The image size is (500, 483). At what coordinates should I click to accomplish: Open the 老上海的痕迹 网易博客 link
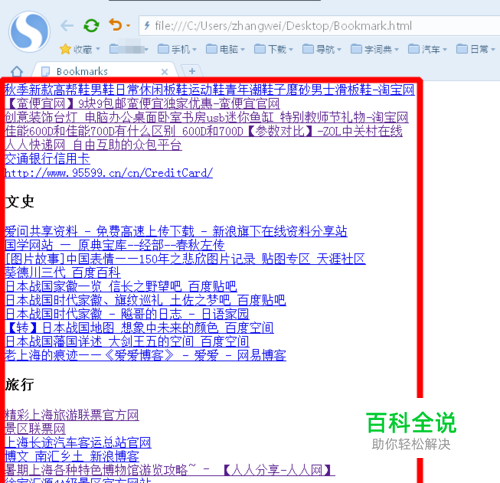coord(145,355)
